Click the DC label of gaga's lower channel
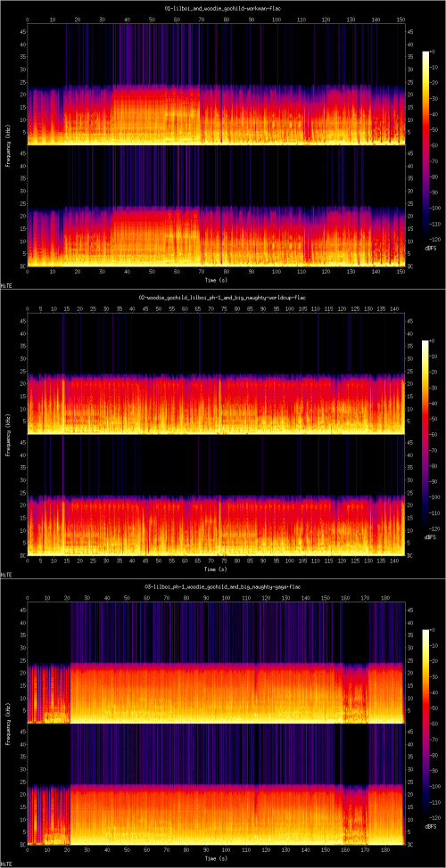This screenshot has height=868, width=446. point(409,844)
